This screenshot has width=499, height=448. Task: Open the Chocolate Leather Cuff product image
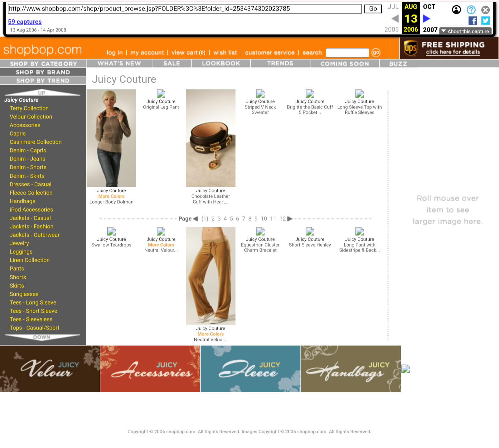211,138
